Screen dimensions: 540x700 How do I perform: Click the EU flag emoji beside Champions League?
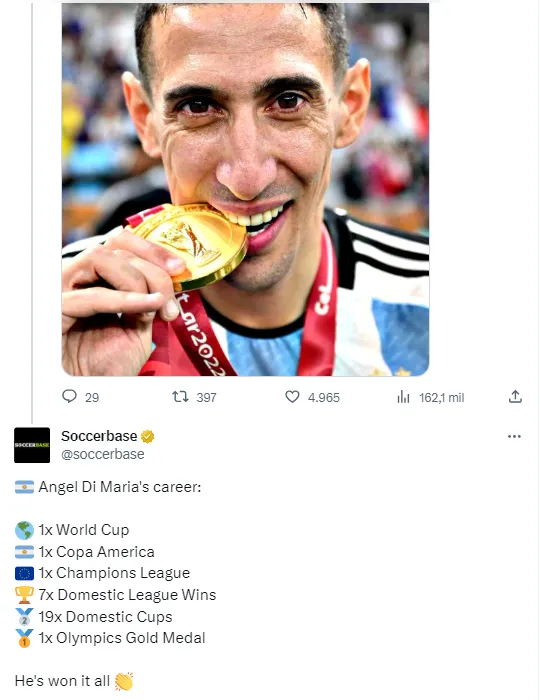coord(24,573)
